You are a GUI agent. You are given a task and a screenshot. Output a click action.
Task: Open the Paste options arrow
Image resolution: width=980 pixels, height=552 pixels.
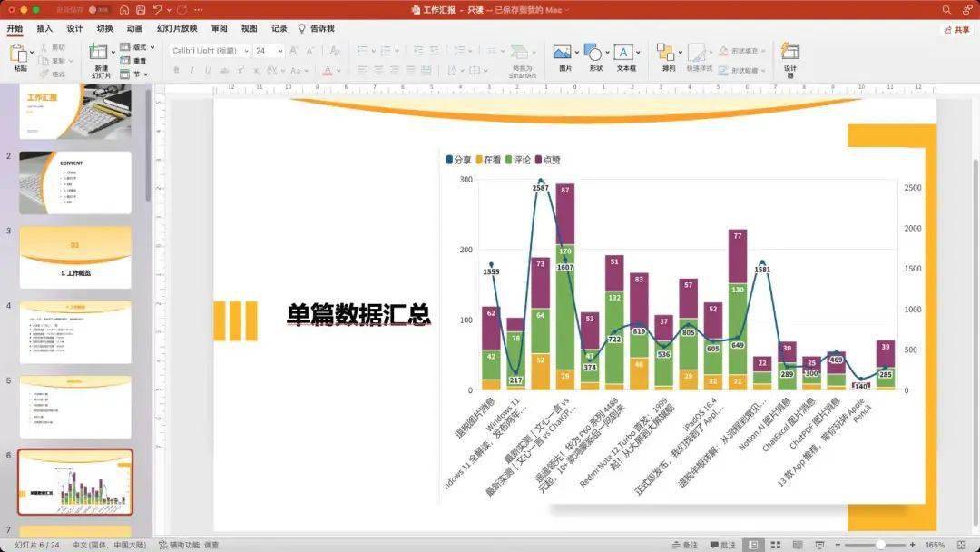31,53
